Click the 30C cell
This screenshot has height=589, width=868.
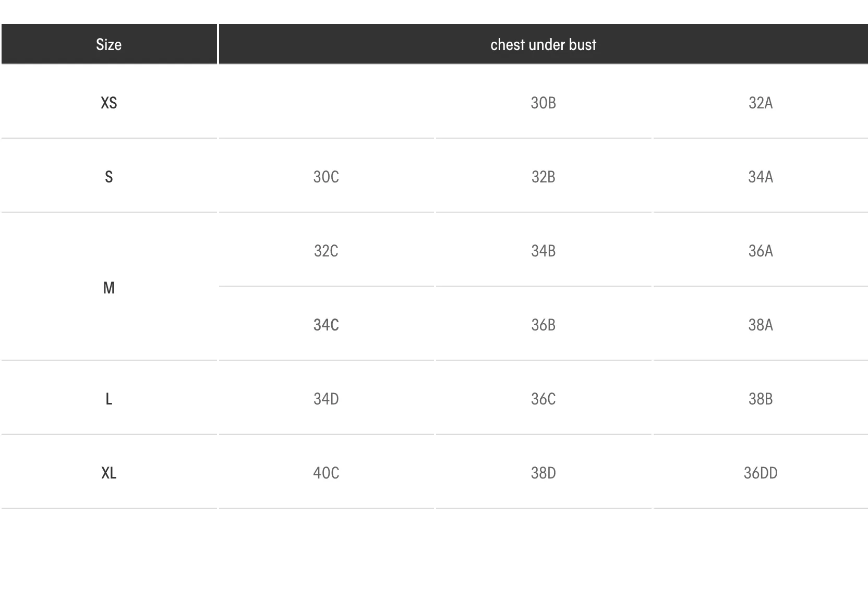point(326,177)
